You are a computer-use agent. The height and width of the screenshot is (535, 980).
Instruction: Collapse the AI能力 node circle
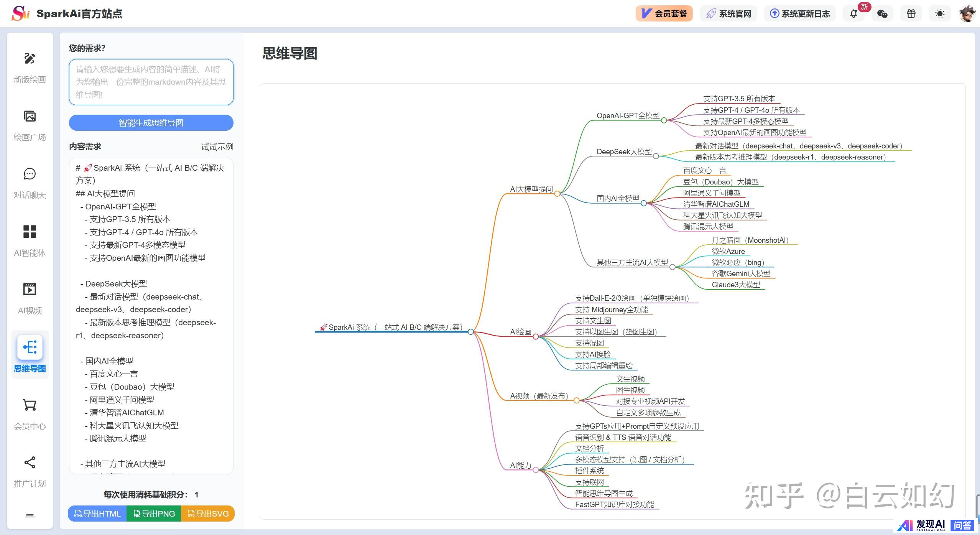[x=536, y=470]
